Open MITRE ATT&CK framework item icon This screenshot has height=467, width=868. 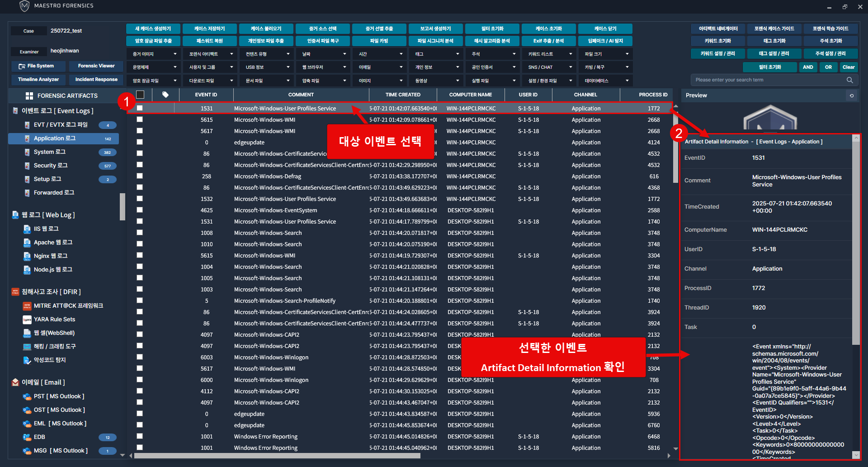[27, 306]
